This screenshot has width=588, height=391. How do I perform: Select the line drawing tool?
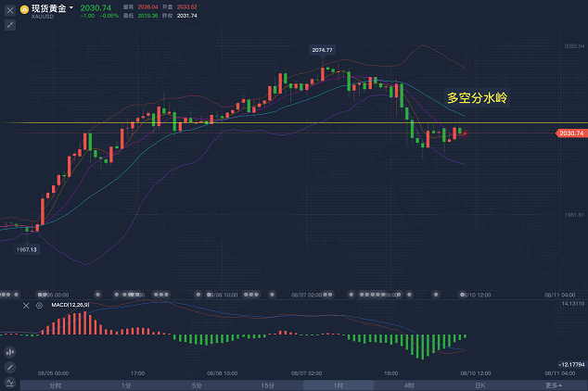pyautogui.click(x=10, y=368)
